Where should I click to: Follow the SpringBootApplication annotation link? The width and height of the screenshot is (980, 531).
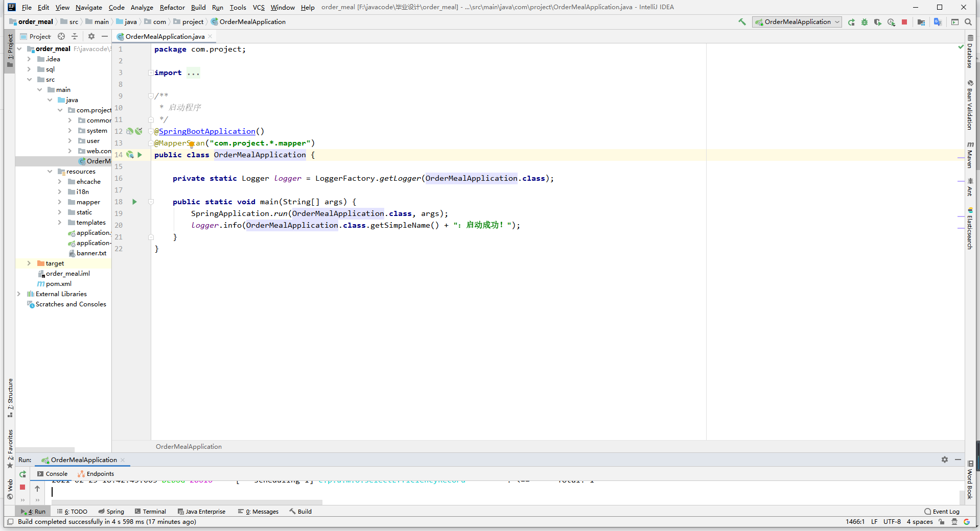207,131
